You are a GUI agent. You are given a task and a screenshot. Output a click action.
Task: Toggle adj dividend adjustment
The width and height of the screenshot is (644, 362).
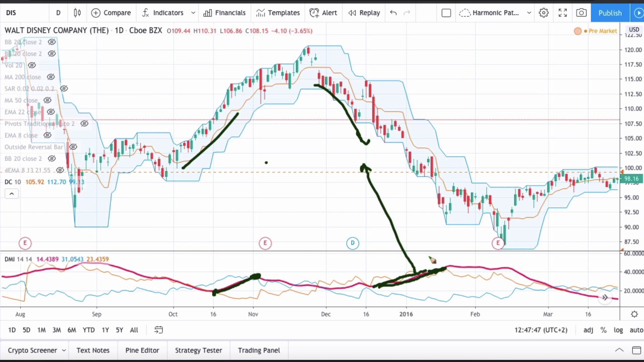(588, 330)
